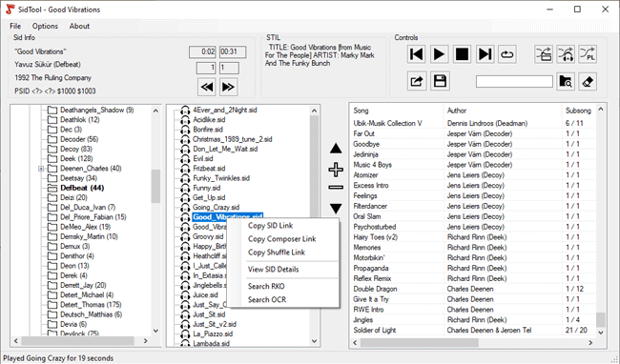Click the Author column header
The image size is (620, 364).
click(x=503, y=111)
